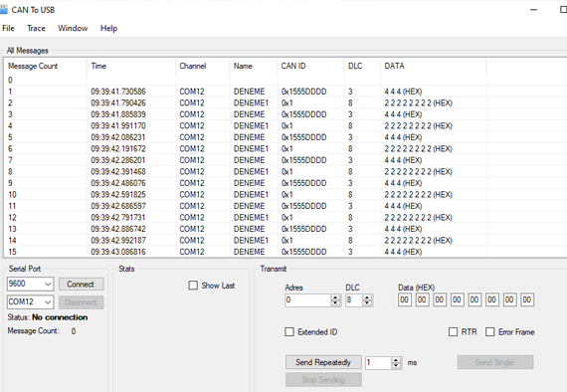Click the second Data (HEX) byte field
The width and height of the screenshot is (567, 392).
click(422, 299)
